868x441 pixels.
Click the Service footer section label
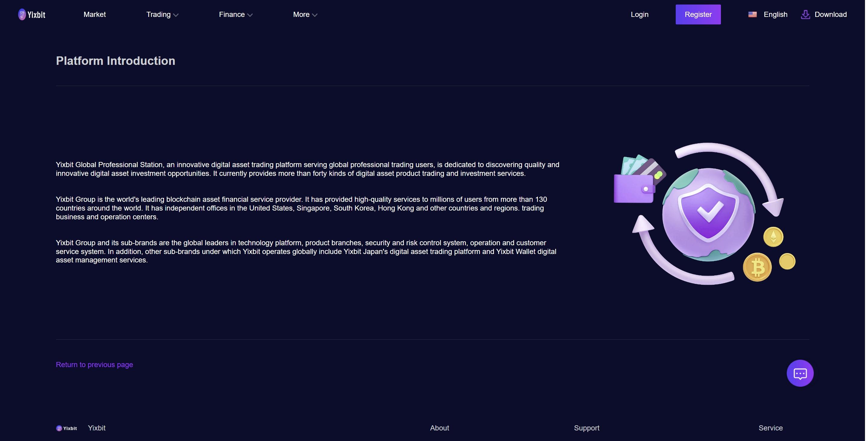(770, 428)
